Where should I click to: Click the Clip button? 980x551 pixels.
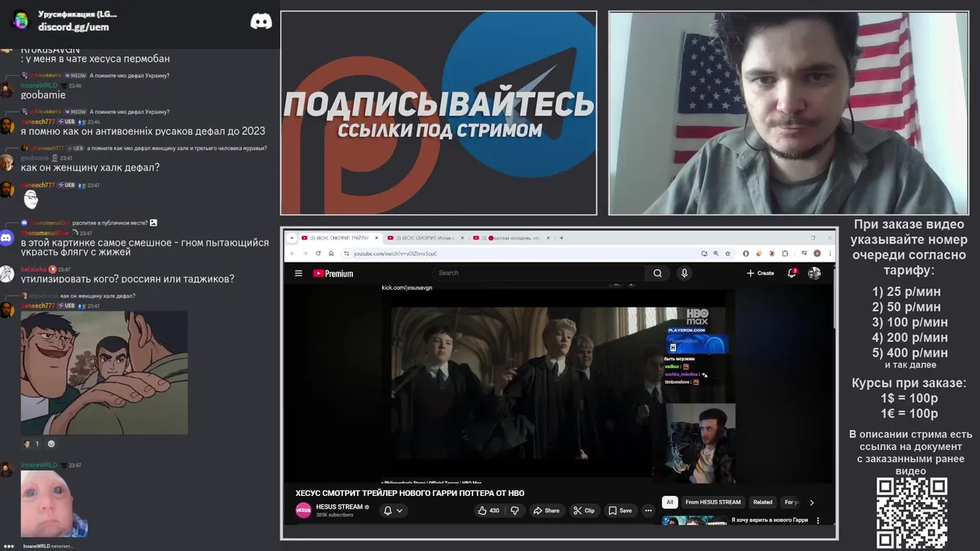tap(583, 510)
